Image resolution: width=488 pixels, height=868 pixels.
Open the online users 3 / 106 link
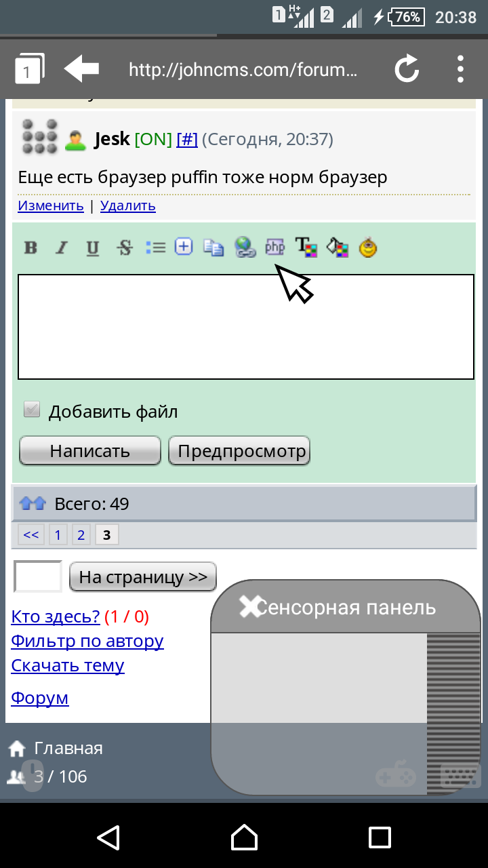(60, 776)
